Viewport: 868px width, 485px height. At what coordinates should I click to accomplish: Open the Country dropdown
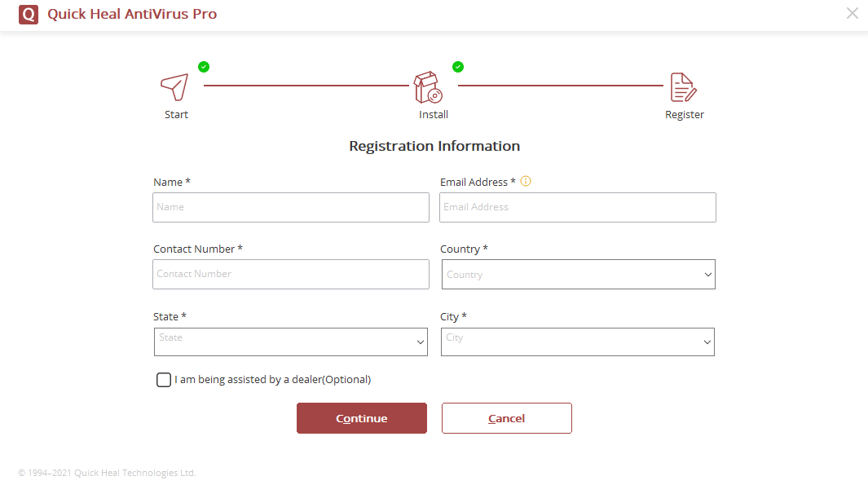click(578, 275)
